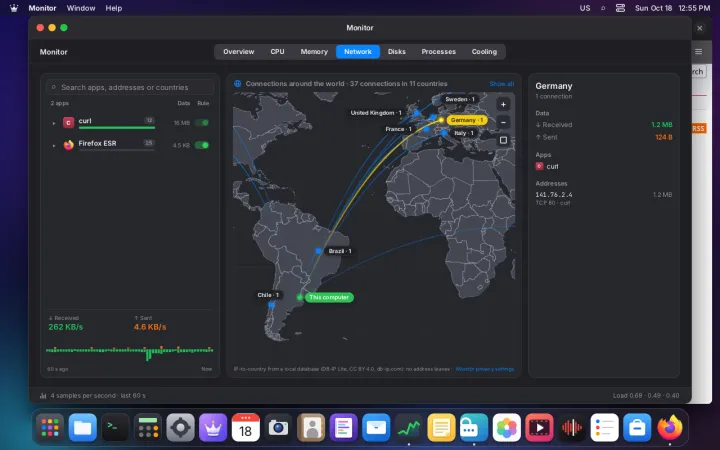The image size is (720, 450).
Task: Click the address 141.76.2.4 in Germany panel
Action: pyautogui.click(x=554, y=195)
